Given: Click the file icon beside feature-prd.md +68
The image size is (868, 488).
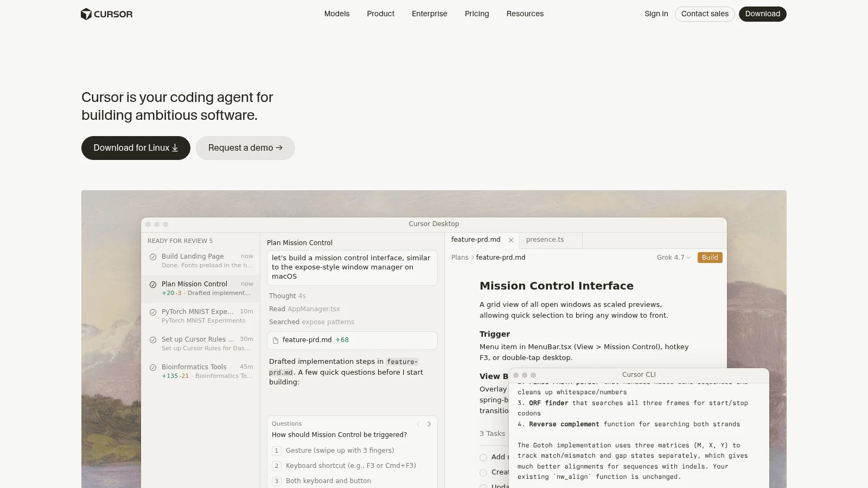Looking at the screenshot, I should (x=276, y=341).
